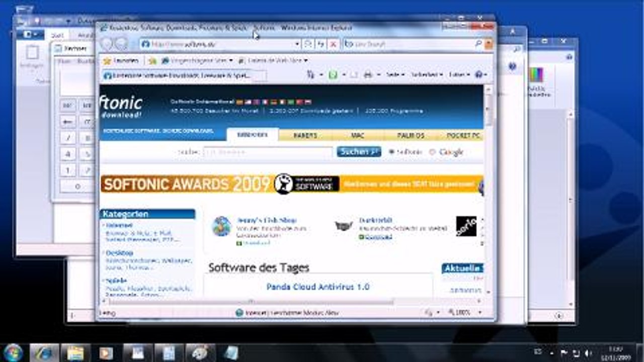Screen dimensions: 644x362
Task: Click the volume icon in system tray
Action: 589,353
